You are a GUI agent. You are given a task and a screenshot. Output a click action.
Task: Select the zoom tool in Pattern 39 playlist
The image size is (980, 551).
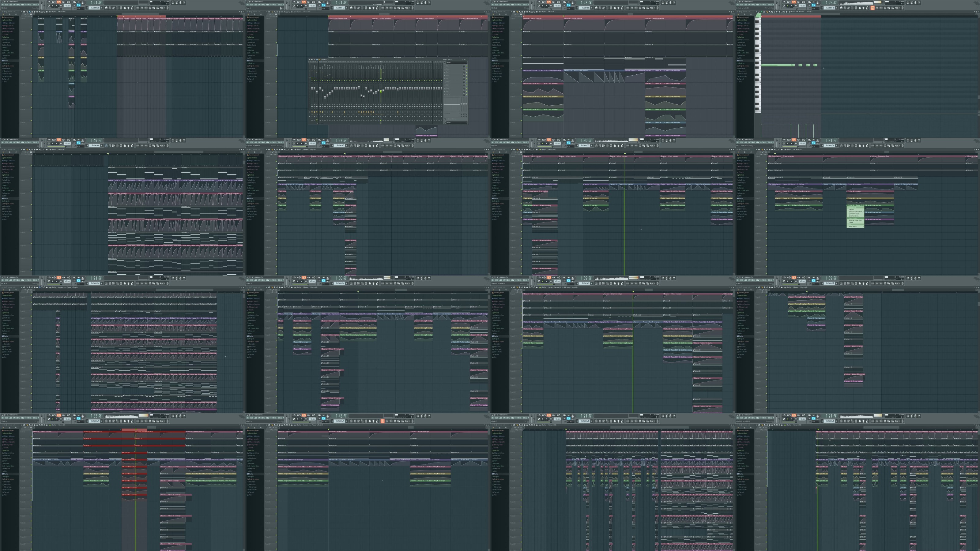[44, 12]
